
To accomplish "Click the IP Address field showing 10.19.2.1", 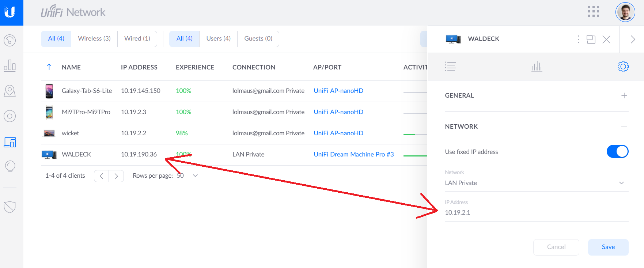I will [536, 212].
